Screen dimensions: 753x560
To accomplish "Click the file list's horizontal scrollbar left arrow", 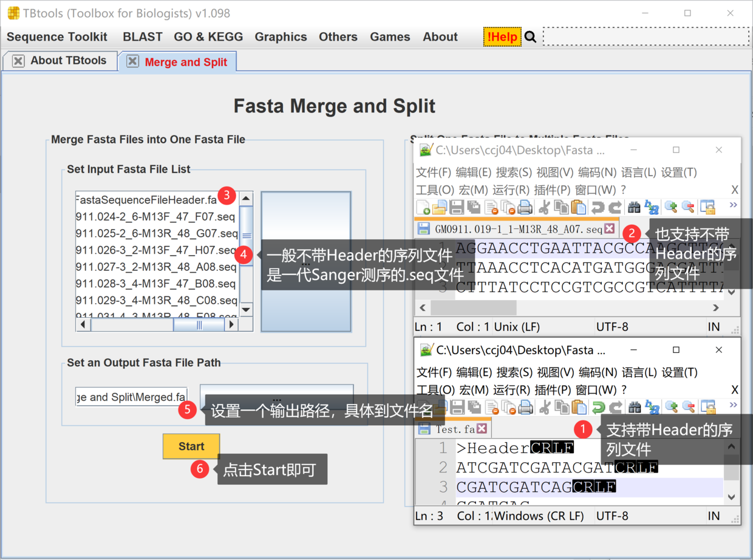I will coord(83,325).
